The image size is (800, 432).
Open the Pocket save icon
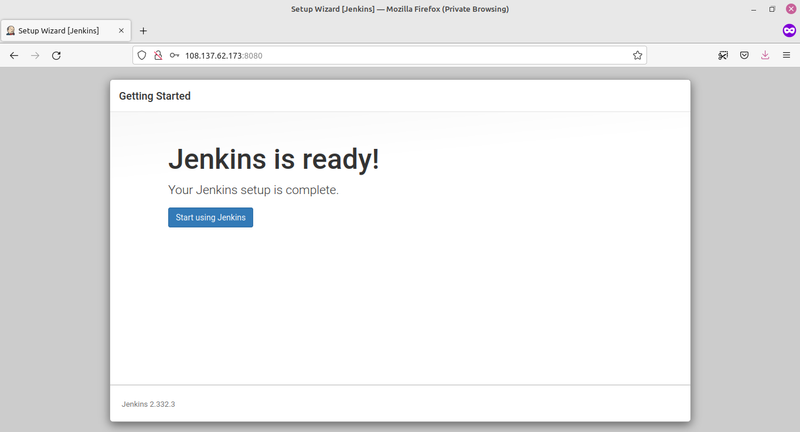(744, 56)
